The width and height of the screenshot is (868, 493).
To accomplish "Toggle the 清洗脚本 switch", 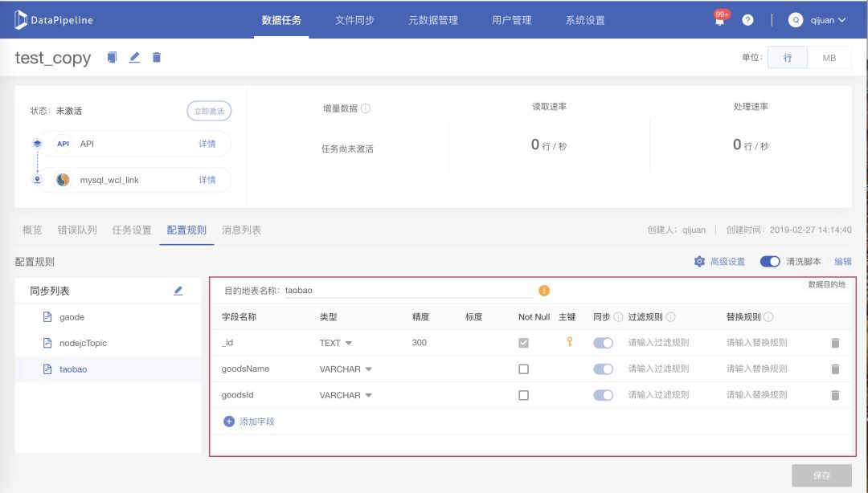I will (770, 261).
